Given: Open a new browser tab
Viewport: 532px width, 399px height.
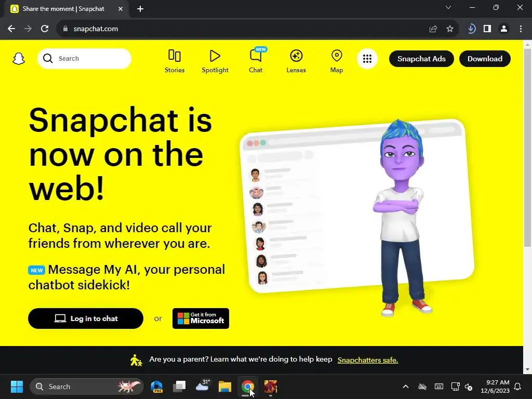Looking at the screenshot, I should pos(140,9).
